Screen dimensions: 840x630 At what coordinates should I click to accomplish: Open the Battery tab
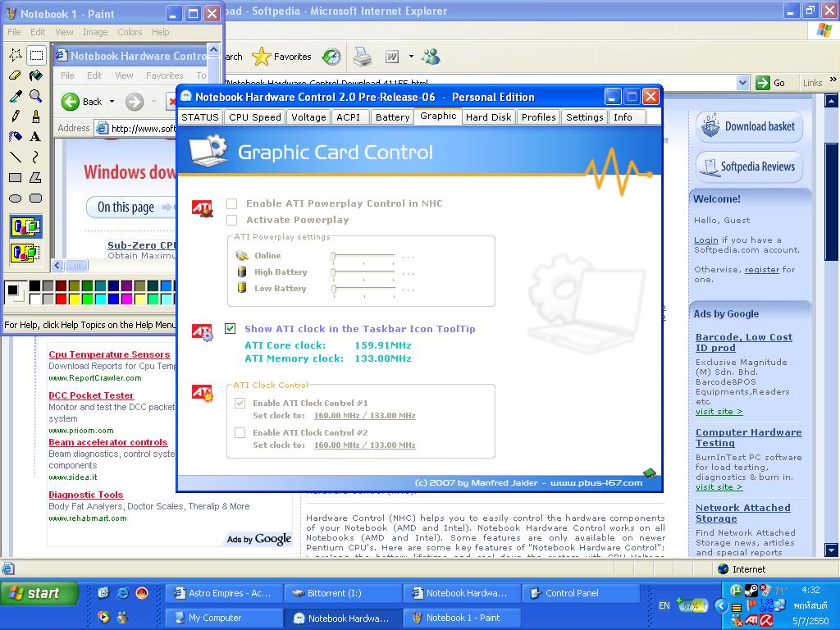(393, 117)
